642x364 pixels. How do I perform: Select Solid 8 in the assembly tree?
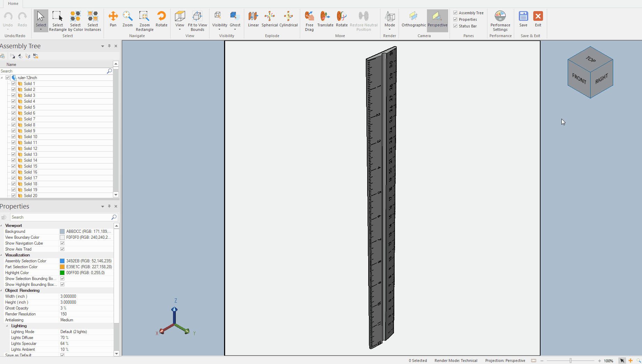point(30,125)
